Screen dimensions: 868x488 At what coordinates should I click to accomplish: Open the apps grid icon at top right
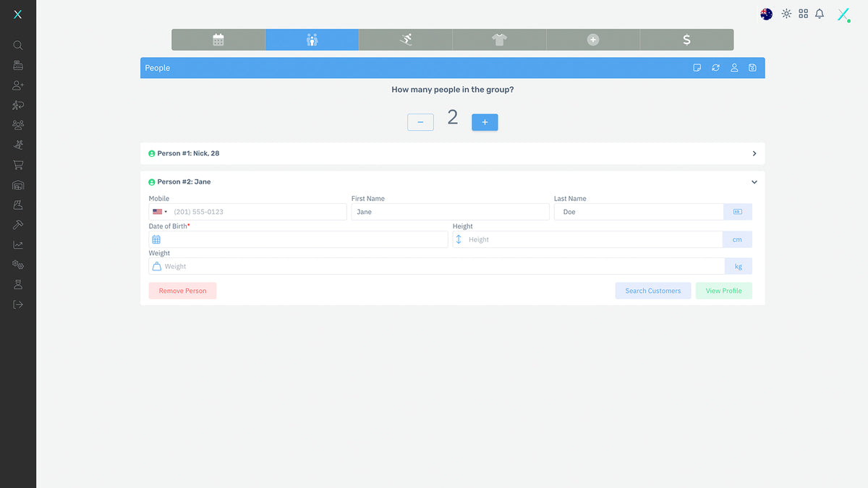(x=803, y=14)
